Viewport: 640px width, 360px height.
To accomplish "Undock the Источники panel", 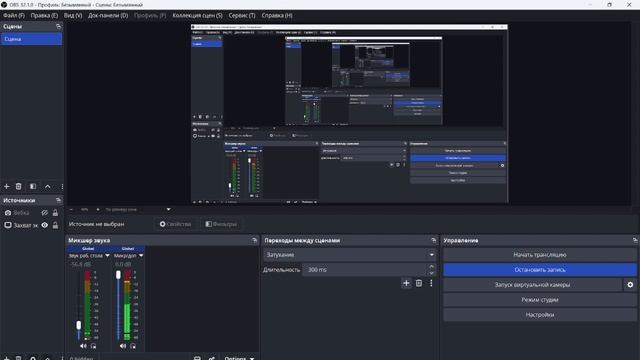I will pos(58,200).
